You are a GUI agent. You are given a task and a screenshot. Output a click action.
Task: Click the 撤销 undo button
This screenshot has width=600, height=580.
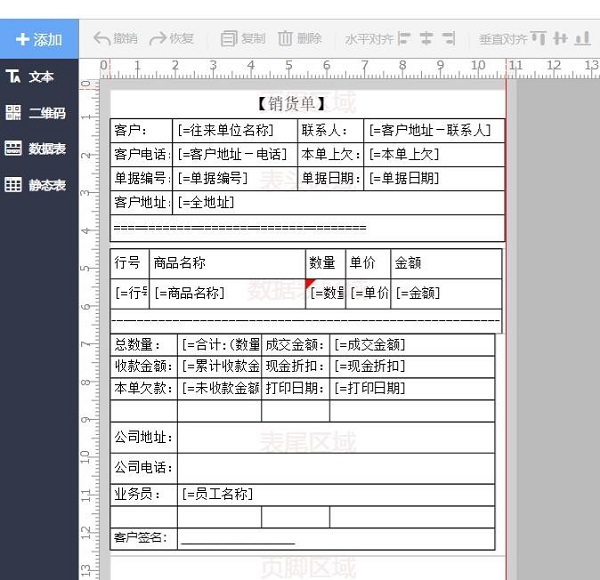116,39
